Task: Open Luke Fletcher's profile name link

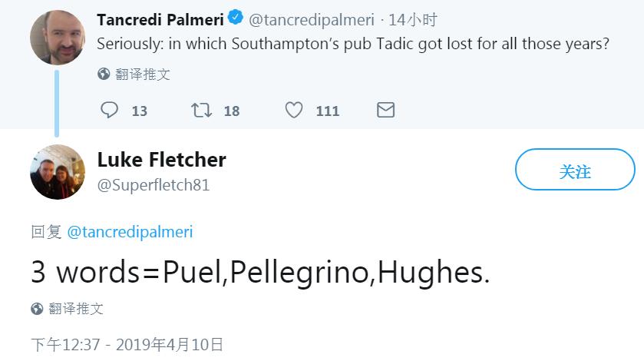Action: pos(161,160)
